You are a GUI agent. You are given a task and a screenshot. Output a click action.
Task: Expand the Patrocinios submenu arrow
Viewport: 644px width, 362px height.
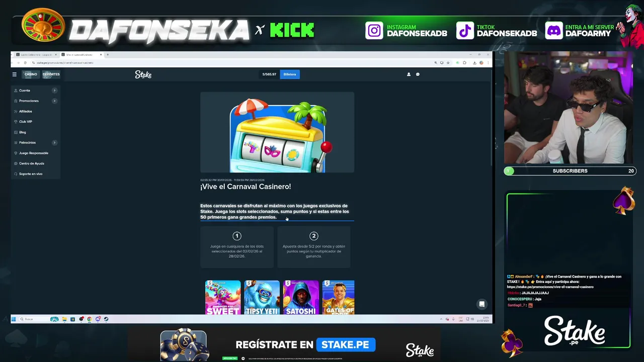[x=54, y=143]
